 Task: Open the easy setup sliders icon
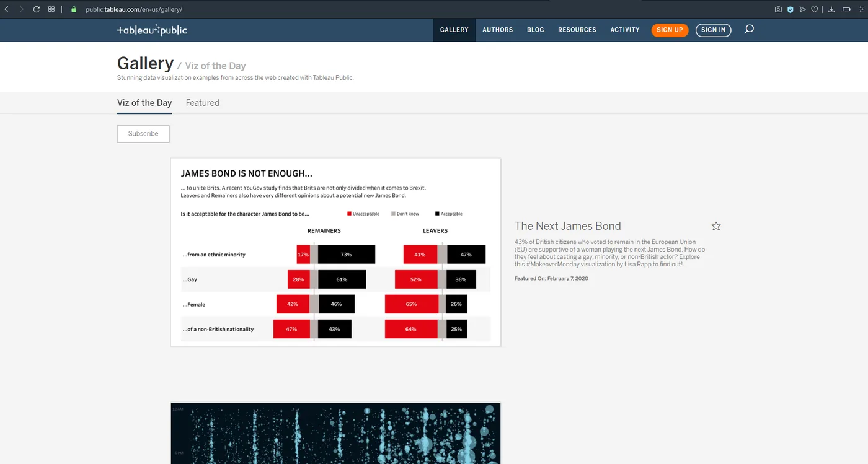tap(861, 9)
